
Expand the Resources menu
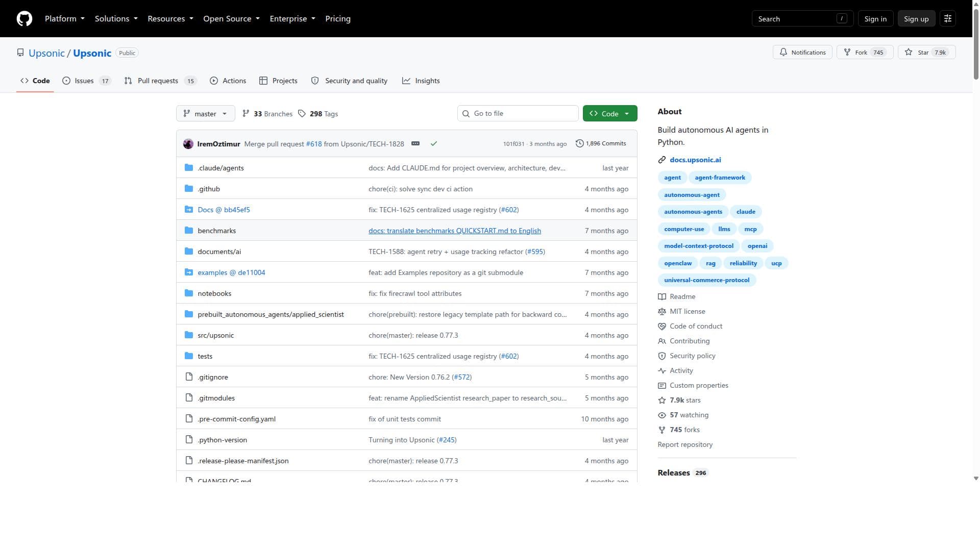tap(170, 19)
